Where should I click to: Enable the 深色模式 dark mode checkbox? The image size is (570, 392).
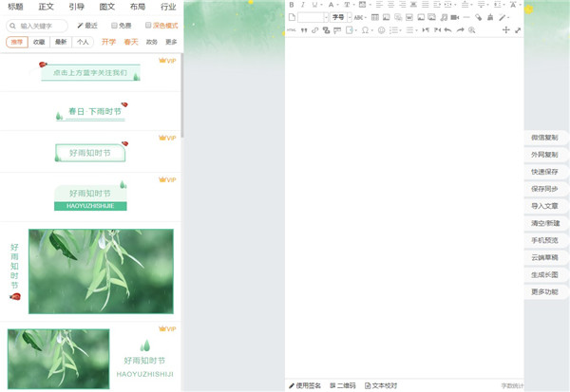pyautogui.click(x=148, y=25)
